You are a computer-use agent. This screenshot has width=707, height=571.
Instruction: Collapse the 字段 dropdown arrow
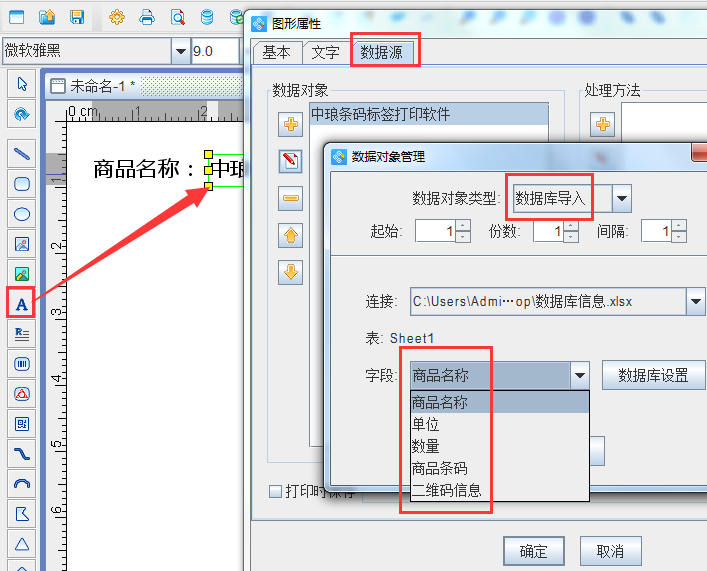tap(580, 375)
